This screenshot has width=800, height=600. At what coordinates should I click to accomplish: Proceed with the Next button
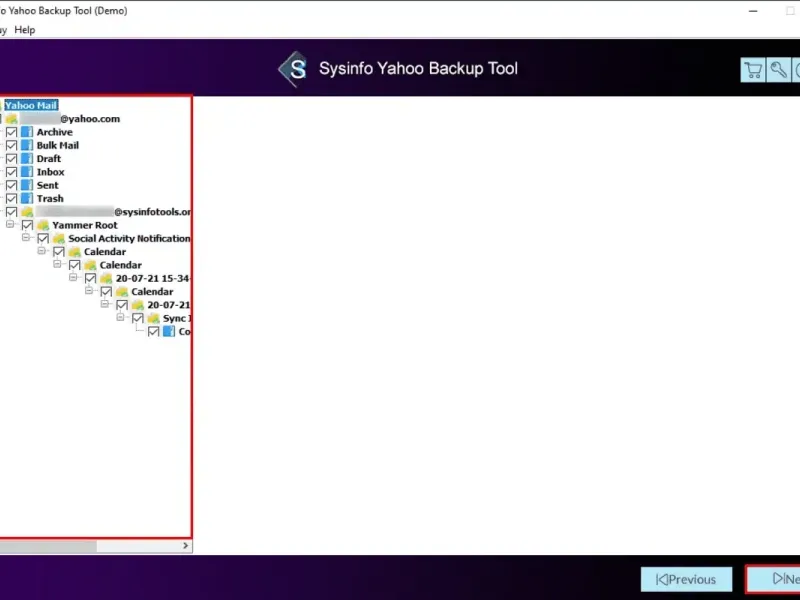point(773,579)
